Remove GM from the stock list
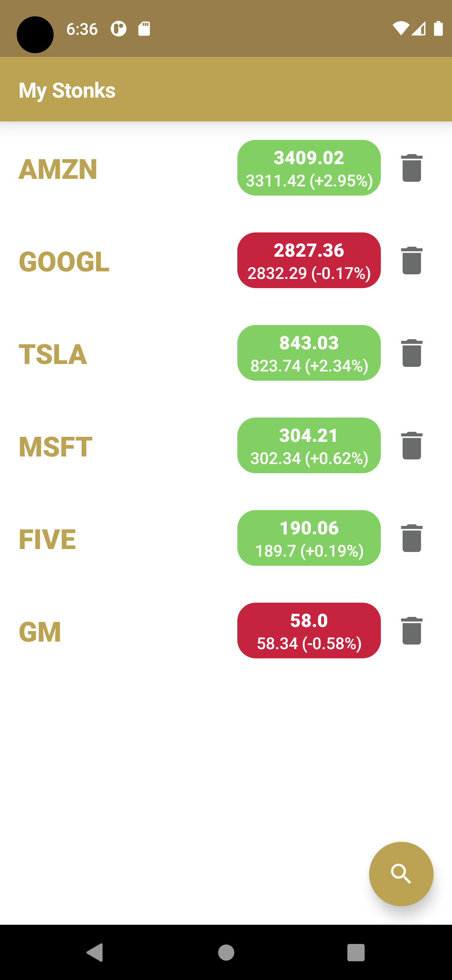 411,631
